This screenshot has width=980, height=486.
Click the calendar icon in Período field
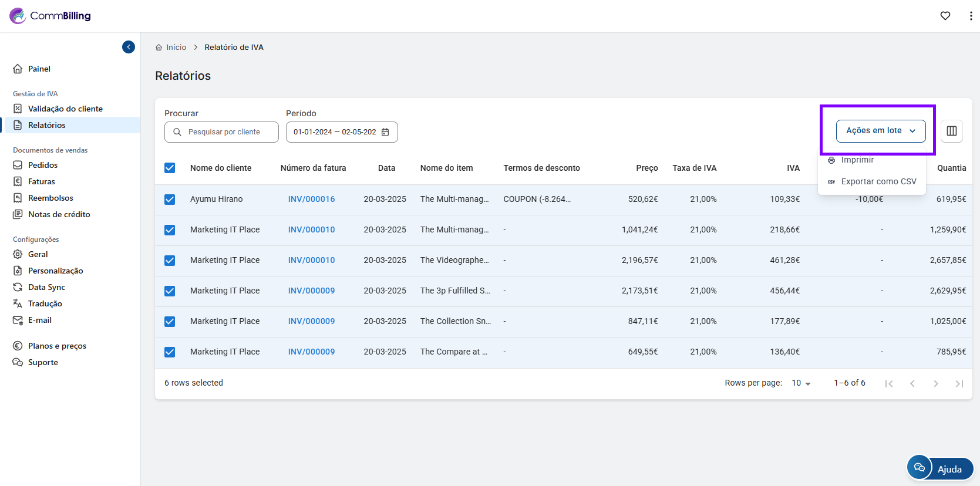(385, 132)
